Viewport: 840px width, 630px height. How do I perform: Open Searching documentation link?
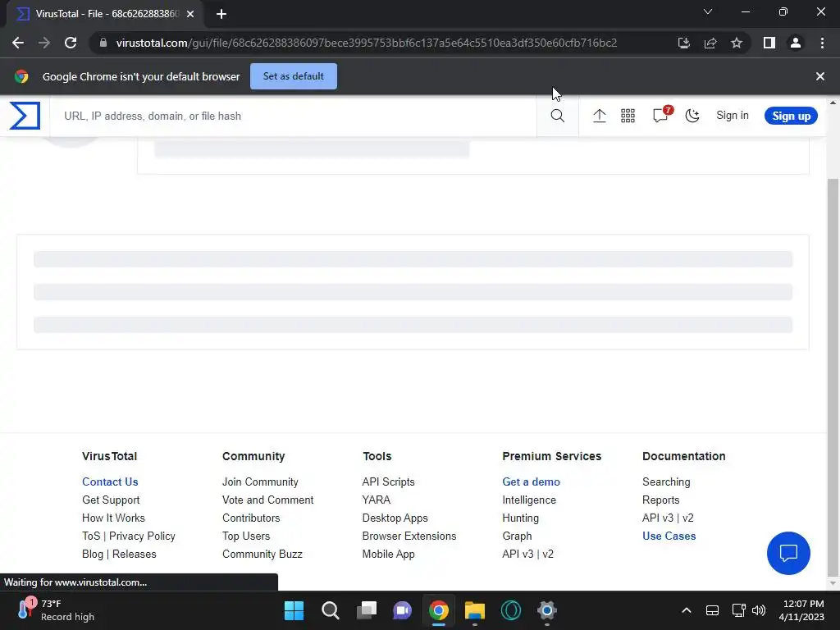pos(666,482)
